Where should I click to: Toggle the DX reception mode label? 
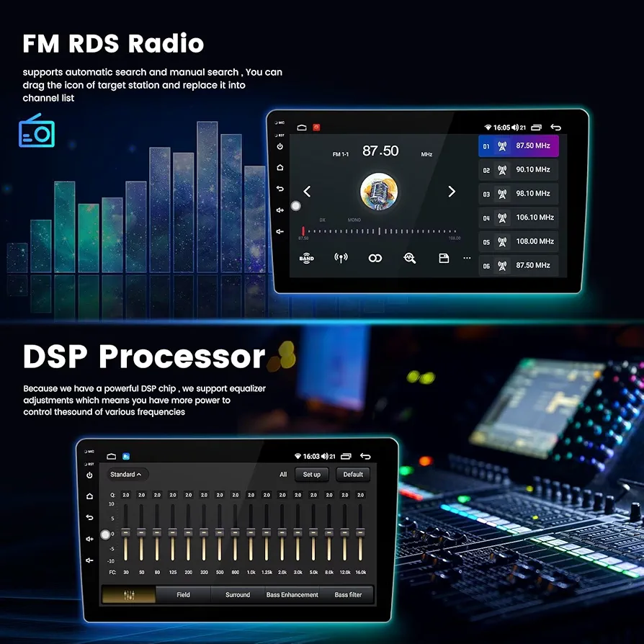coord(322,220)
